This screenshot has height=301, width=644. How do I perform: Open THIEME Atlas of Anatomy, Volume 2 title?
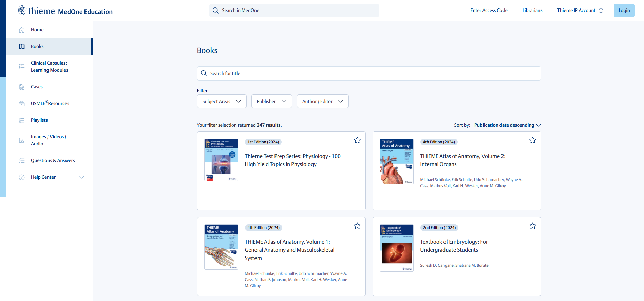point(463,160)
